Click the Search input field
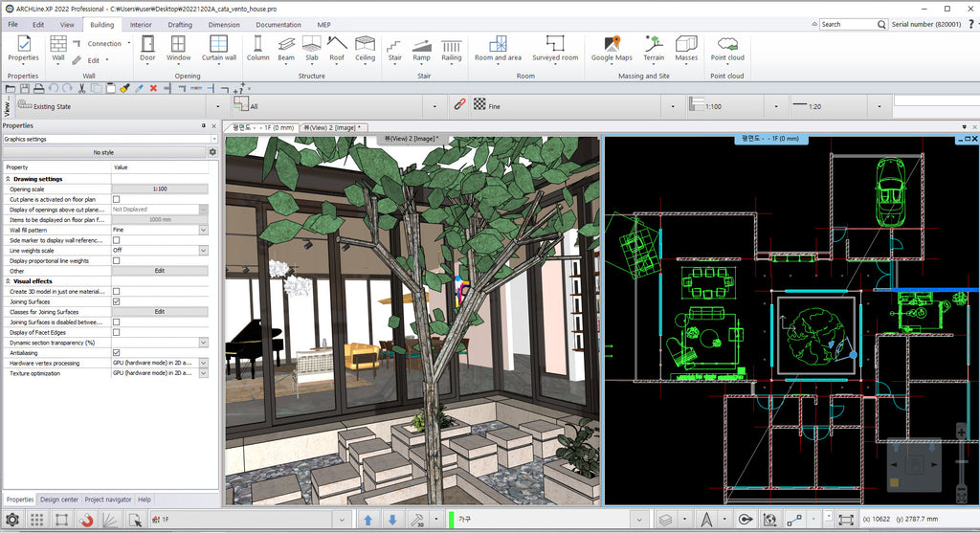980x533 pixels. pyautogui.click(x=848, y=24)
